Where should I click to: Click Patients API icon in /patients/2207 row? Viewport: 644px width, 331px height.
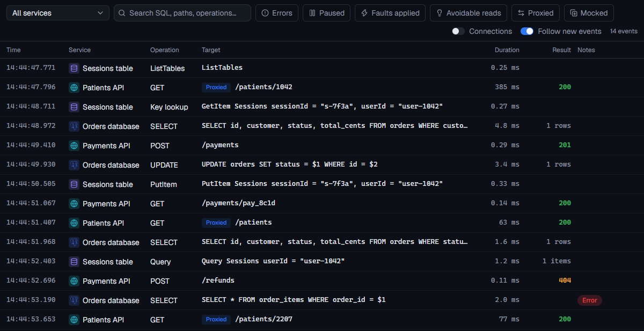(74, 320)
